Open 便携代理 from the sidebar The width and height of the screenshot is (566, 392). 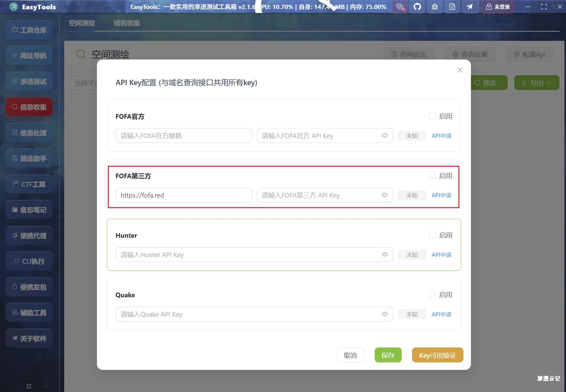coord(29,235)
